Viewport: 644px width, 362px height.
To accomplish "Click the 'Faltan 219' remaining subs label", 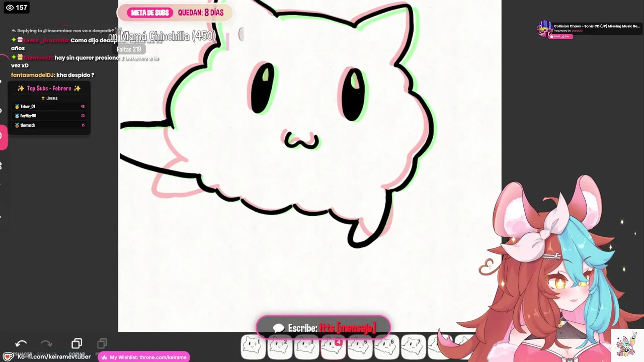I will click(x=129, y=49).
